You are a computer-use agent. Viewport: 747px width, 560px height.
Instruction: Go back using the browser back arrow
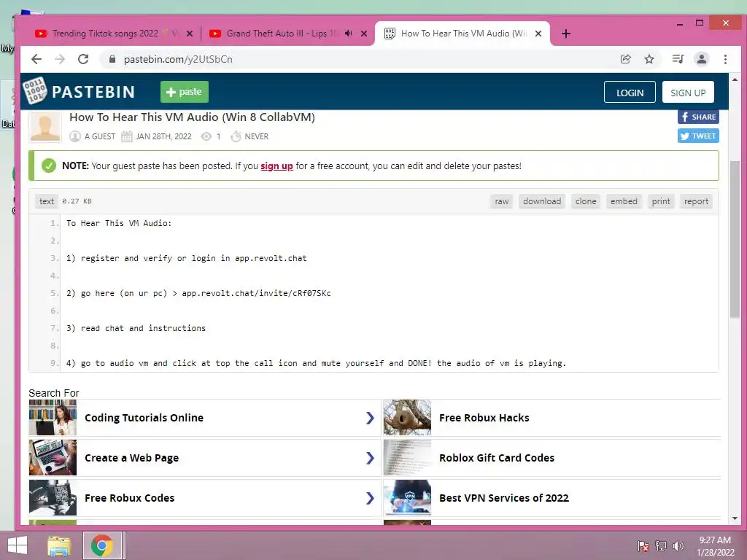36,59
